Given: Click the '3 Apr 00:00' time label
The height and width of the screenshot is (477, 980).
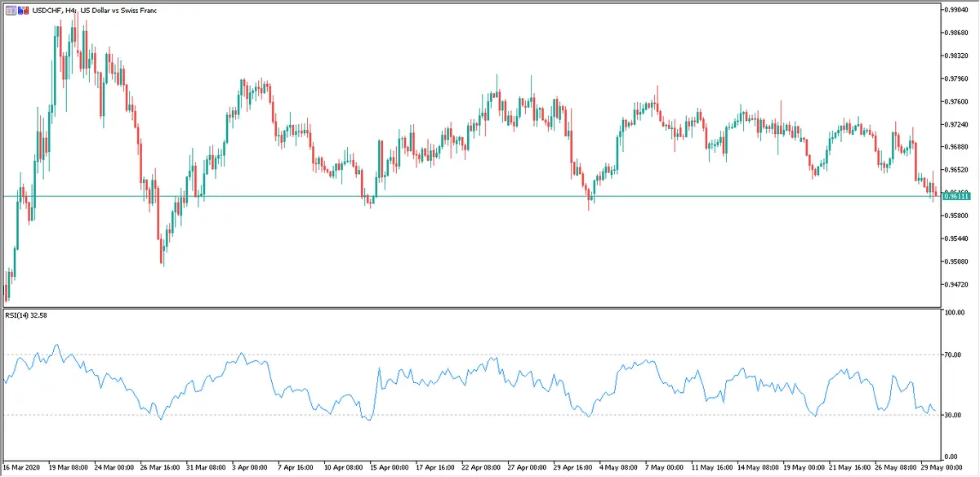Looking at the screenshot, I should [248, 468].
